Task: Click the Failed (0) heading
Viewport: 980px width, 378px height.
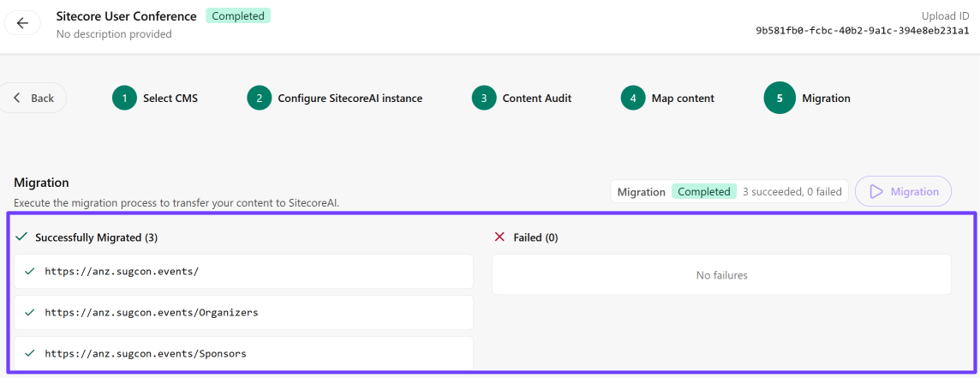Action: (x=535, y=237)
